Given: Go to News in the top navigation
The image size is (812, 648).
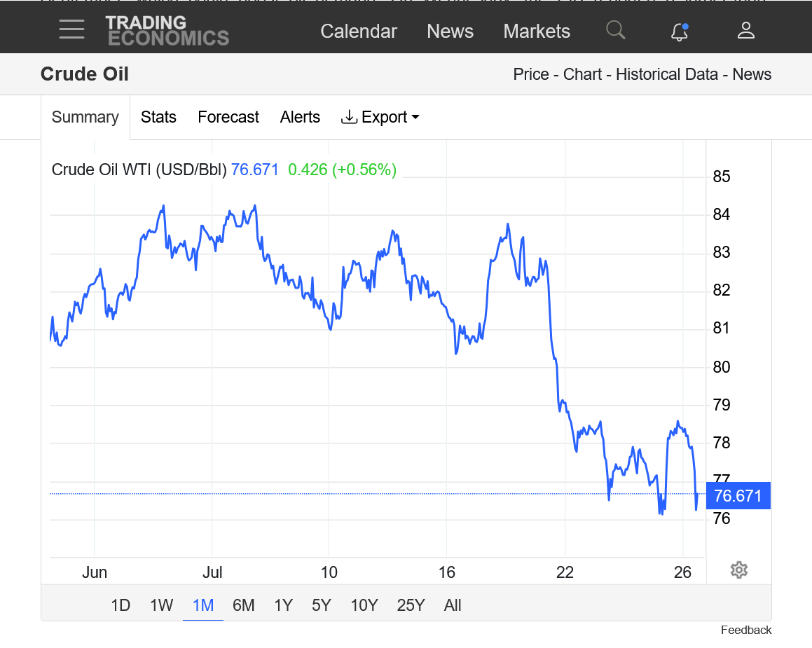Looking at the screenshot, I should (x=450, y=32).
